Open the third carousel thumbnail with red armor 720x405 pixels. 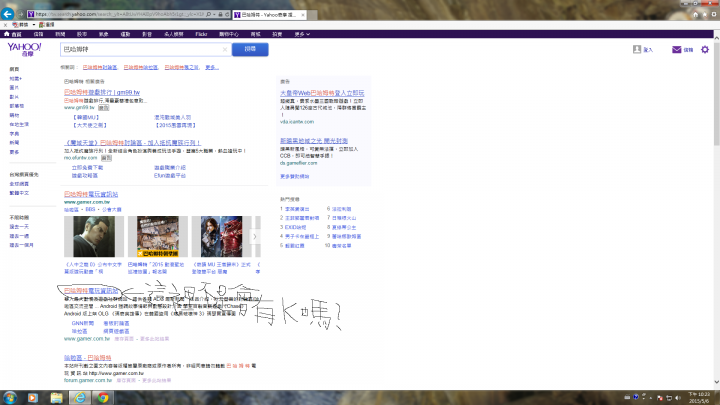pyautogui.click(x=221, y=236)
